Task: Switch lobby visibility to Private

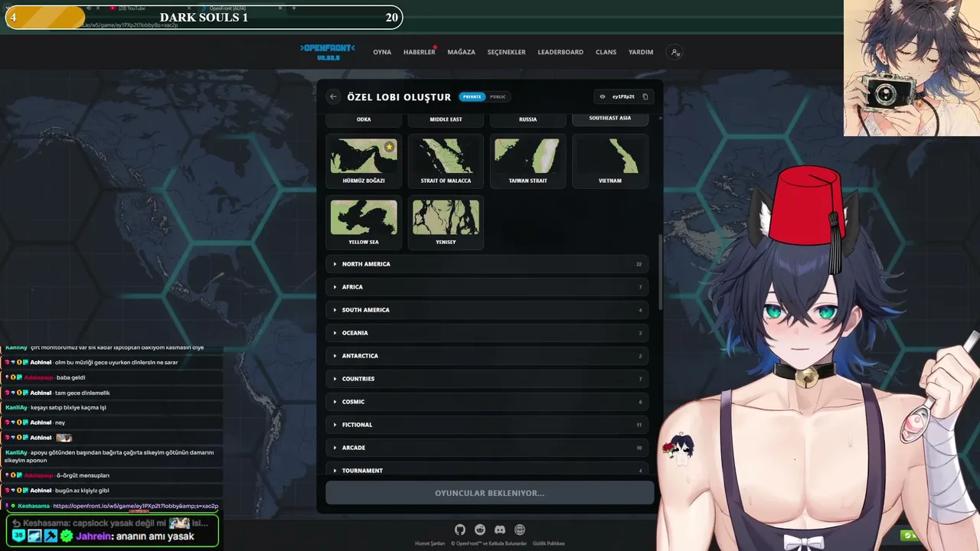Action: click(472, 96)
